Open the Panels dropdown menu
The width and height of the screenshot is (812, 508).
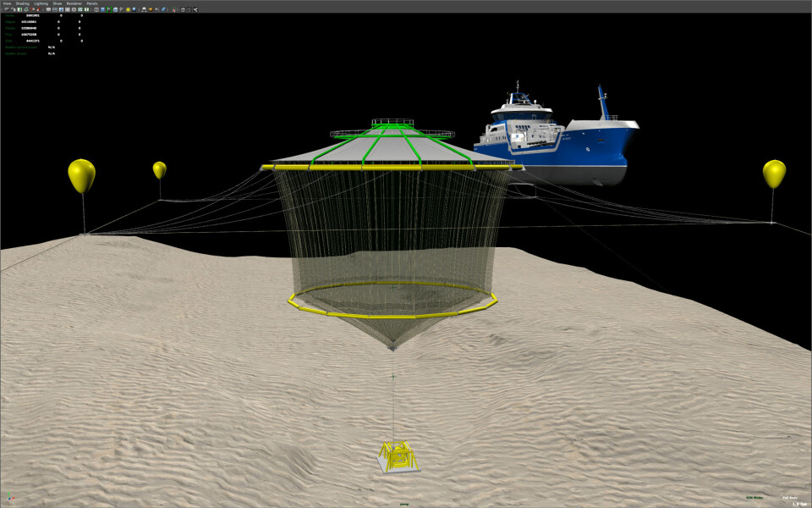pos(92,3)
